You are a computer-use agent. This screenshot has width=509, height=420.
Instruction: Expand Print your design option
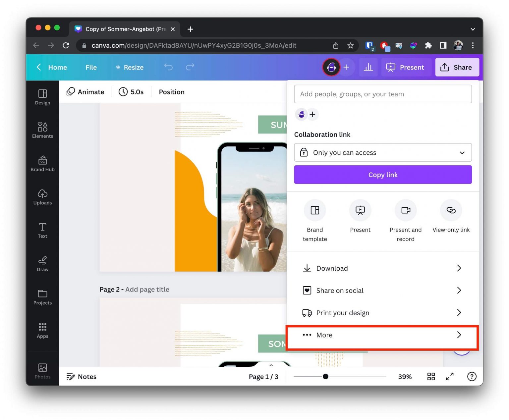tap(383, 312)
